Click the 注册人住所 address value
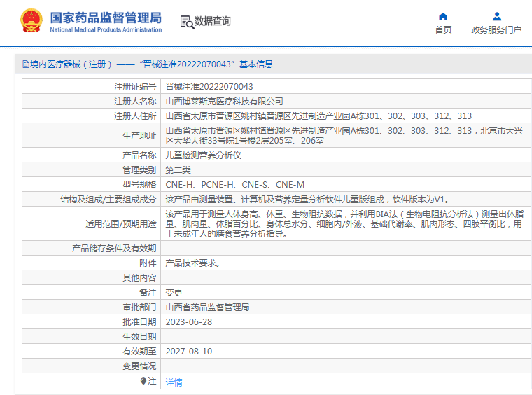 (x=318, y=116)
